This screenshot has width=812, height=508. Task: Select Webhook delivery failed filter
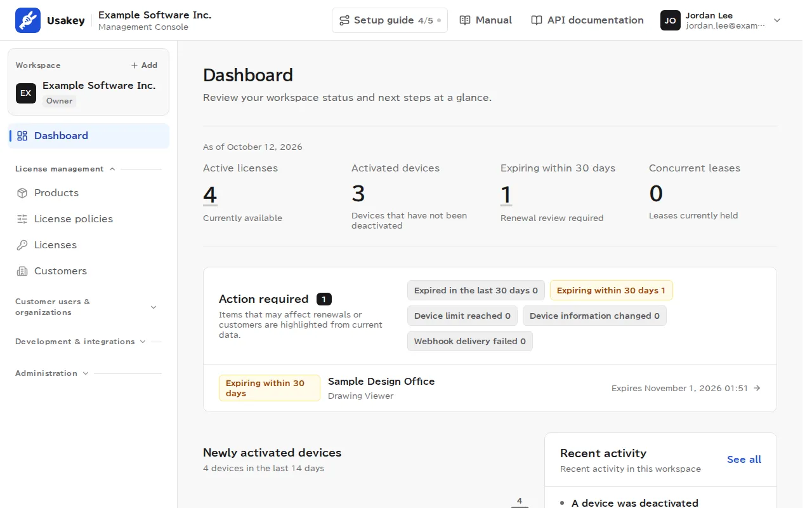pyautogui.click(x=470, y=342)
